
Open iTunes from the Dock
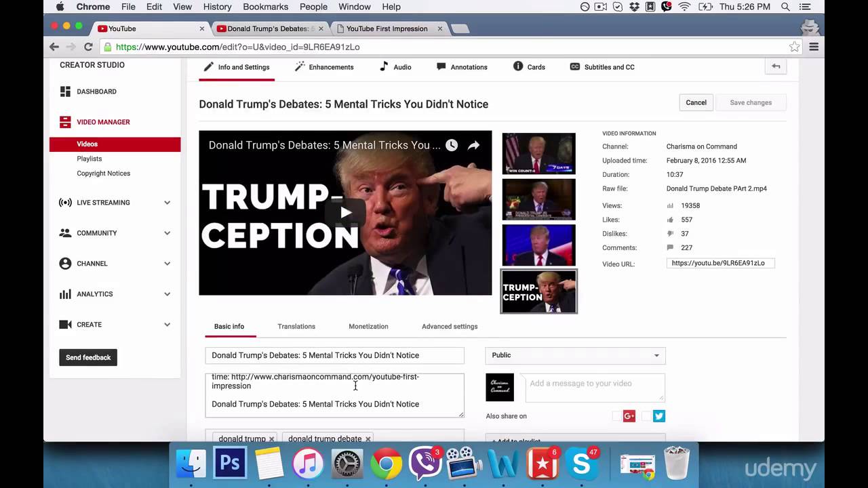tap(308, 463)
